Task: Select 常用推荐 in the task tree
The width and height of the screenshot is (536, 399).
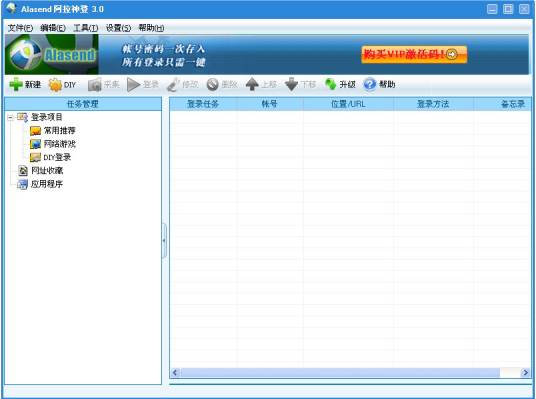Action: [x=59, y=131]
